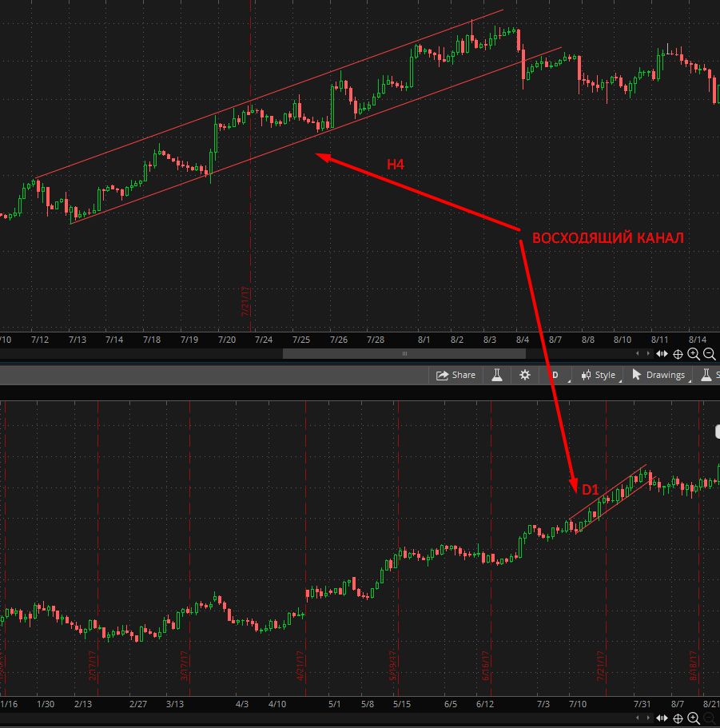Zoom out on the upper H4 chart

(709, 354)
